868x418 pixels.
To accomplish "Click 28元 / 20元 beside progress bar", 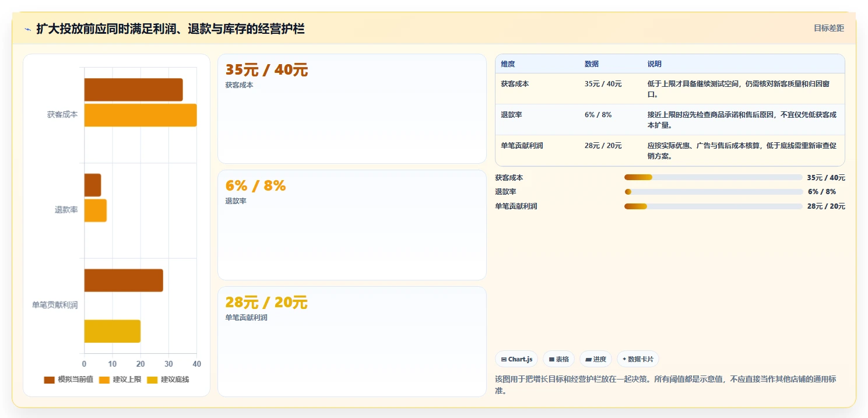I will coord(826,206).
